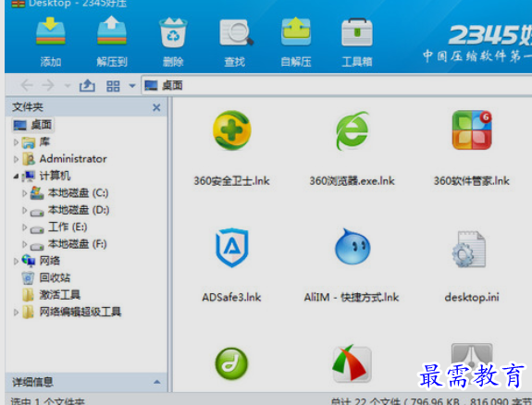This screenshot has width=532, height=405.
Task: Open the navigation history dropdown arrow
Action: click(68, 85)
